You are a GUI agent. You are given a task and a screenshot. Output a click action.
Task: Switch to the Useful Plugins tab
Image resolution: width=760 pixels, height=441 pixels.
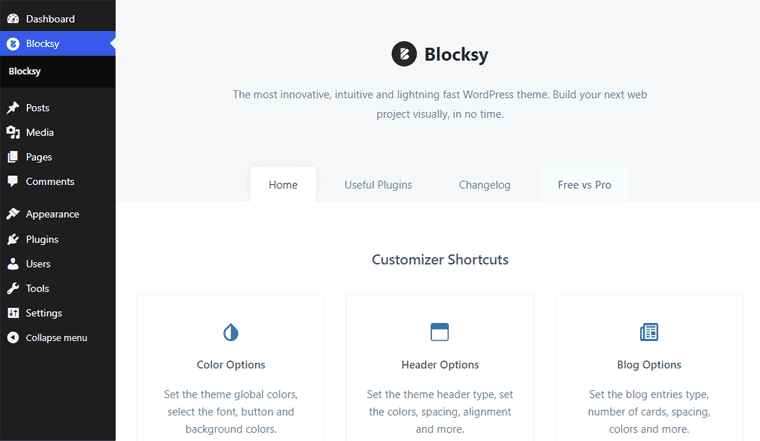tap(378, 185)
